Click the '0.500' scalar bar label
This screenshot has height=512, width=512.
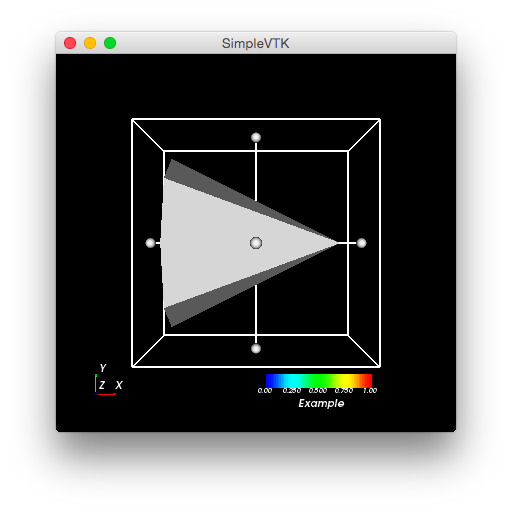[318, 391]
